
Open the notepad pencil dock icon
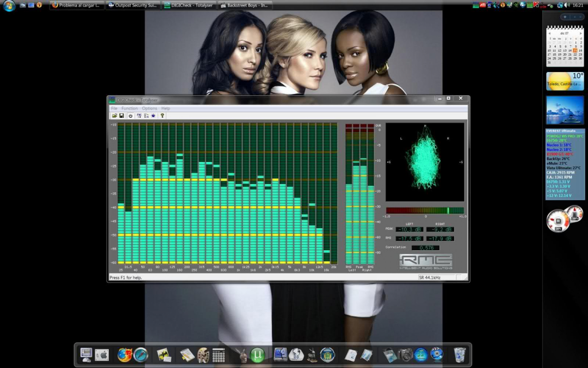point(187,354)
